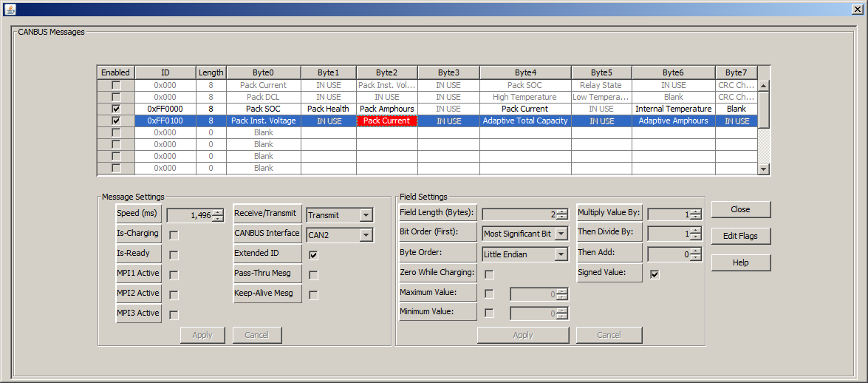Click the ID column header
The height and width of the screenshot is (383, 868).
165,72
